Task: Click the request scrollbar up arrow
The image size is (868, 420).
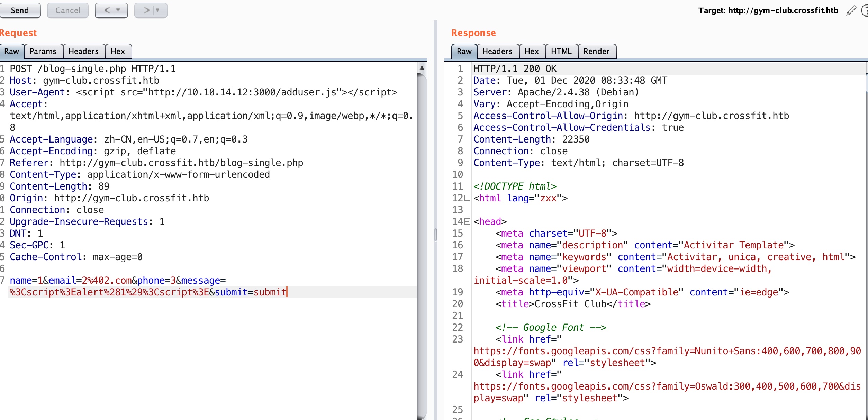Action: tap(422, 68)
